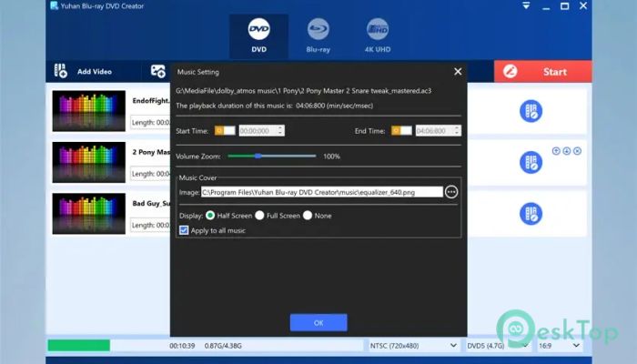
Task: Click the EndofFight title text
Action: click(151, 101)
